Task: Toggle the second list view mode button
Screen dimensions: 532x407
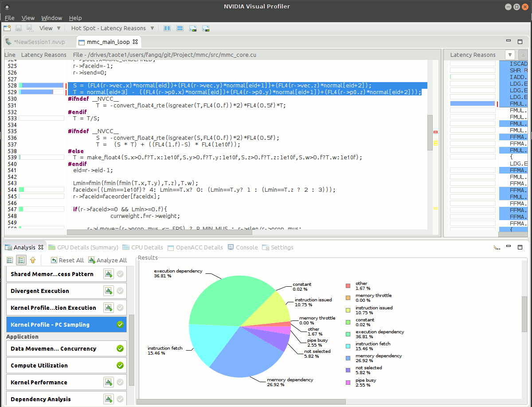Action: [21, 260]
